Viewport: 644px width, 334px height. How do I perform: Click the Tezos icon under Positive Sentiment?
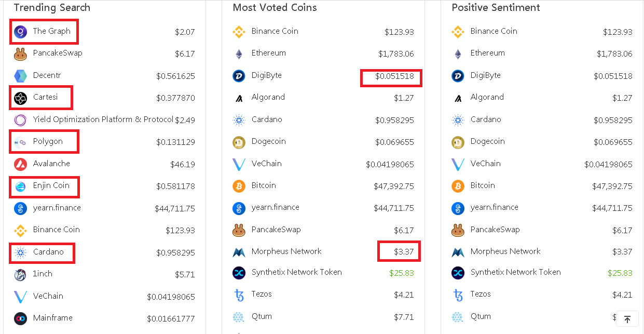click(x=458, y=295)
